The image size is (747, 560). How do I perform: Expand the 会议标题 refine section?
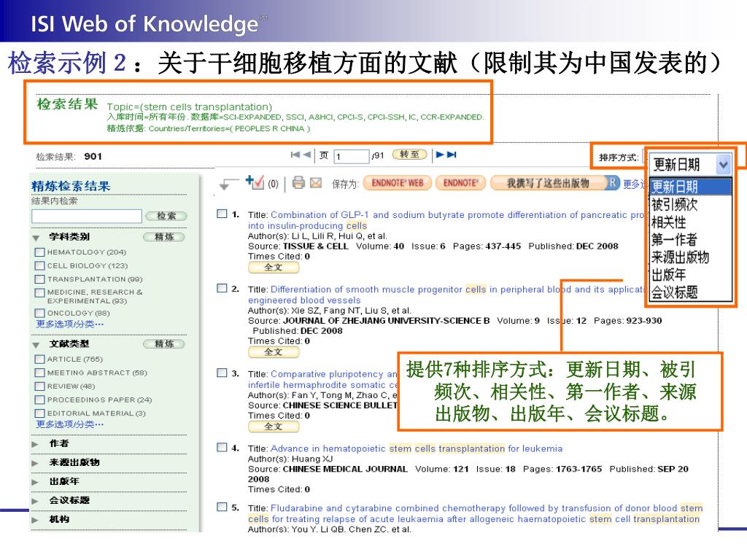click(35, 501)
